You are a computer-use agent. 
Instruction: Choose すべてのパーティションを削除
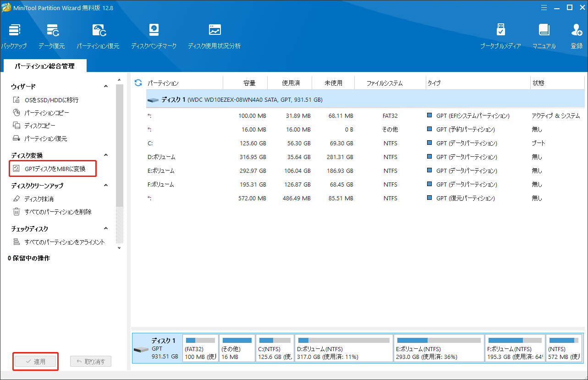click(52, 212)
